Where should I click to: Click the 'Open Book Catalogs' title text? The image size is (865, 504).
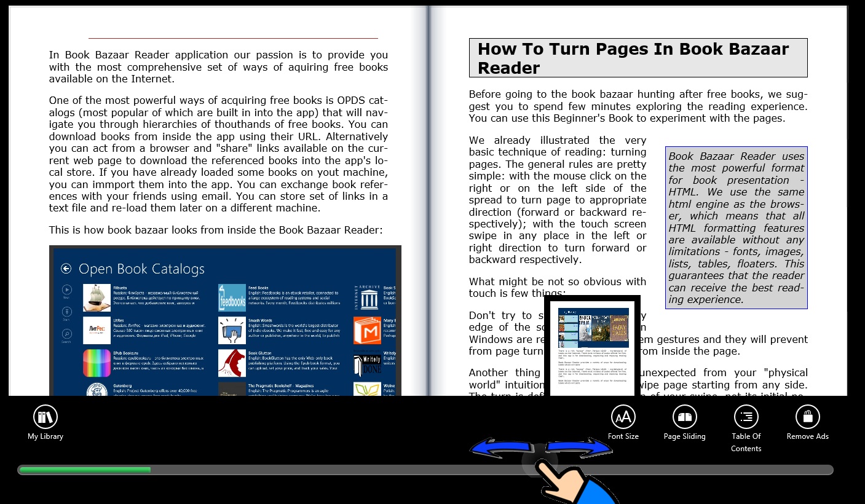click(x=141, y=269)
